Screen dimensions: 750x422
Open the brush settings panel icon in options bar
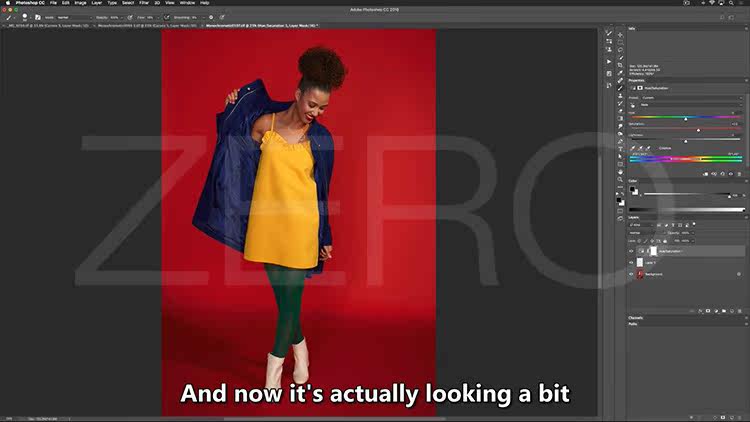38,17
